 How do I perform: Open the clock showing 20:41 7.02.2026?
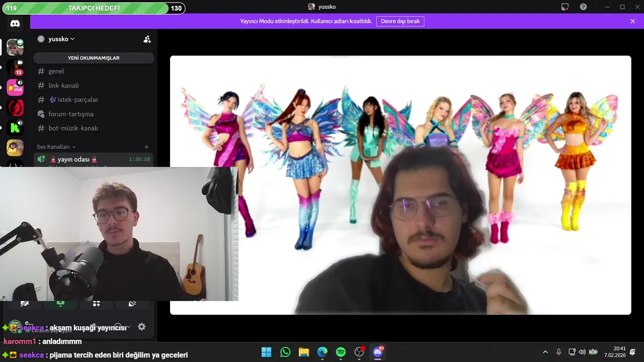coord(615,352)
